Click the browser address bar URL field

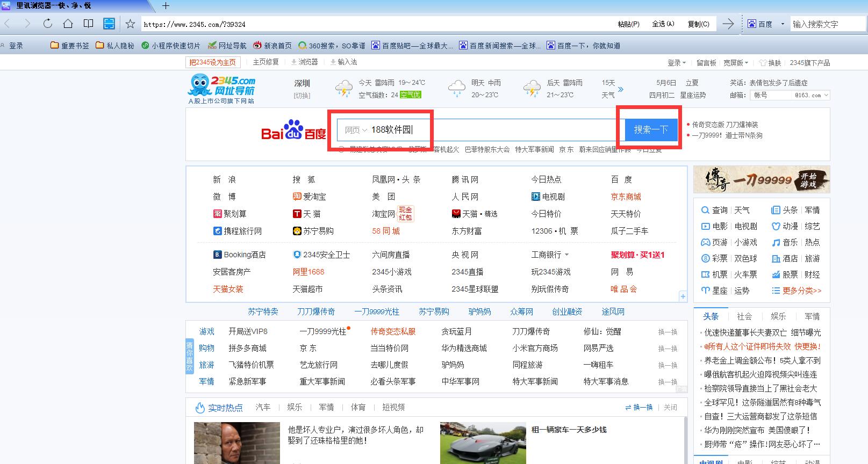pos(376,24)
